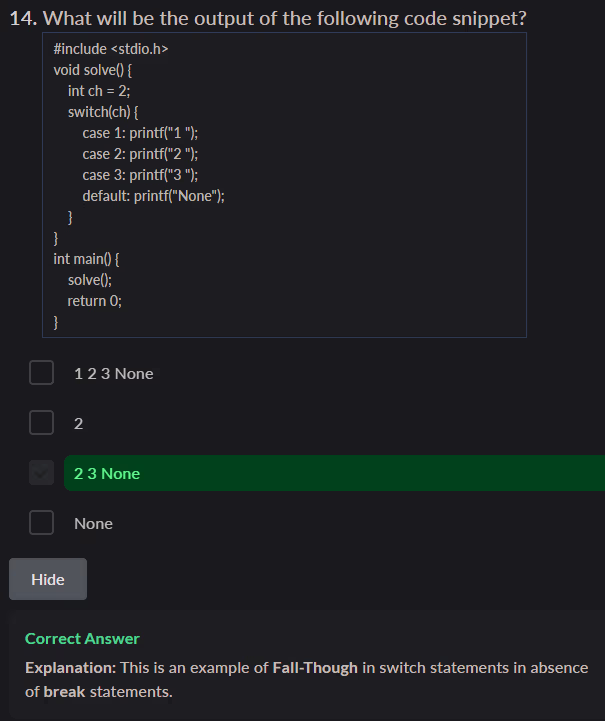Uncheck the selected "2 3 None" checkbox
The height and width of the screenshot is (721, 605).
pyautogui.click(x=41, y=473)
